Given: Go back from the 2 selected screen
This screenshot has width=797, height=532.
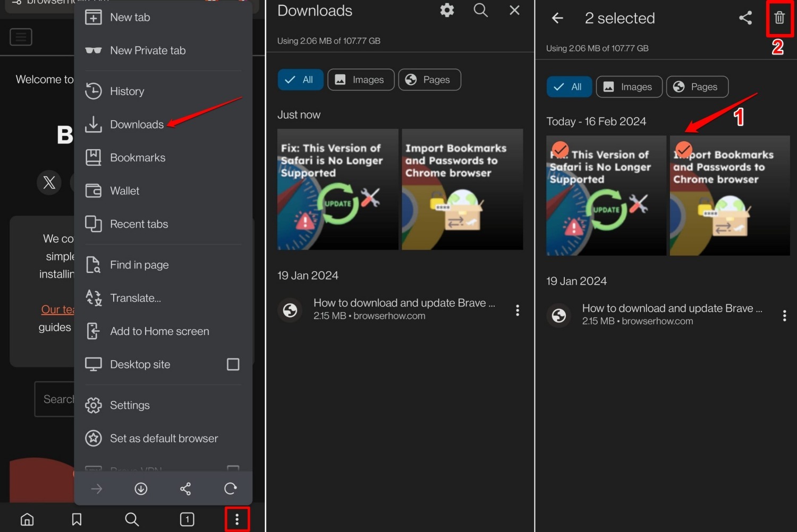Looking at the screenshot, I should tap(557, 18).
